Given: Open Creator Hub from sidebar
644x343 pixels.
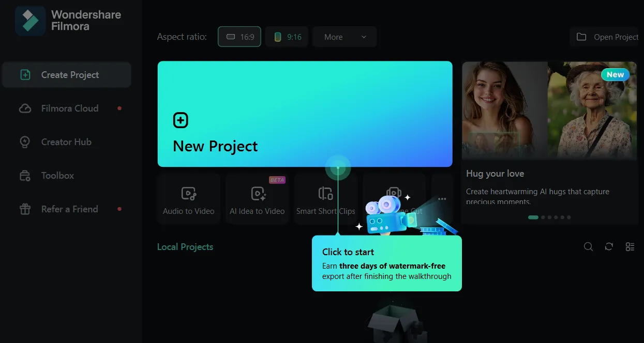Looking at the screenshot, I should point(66,142).
